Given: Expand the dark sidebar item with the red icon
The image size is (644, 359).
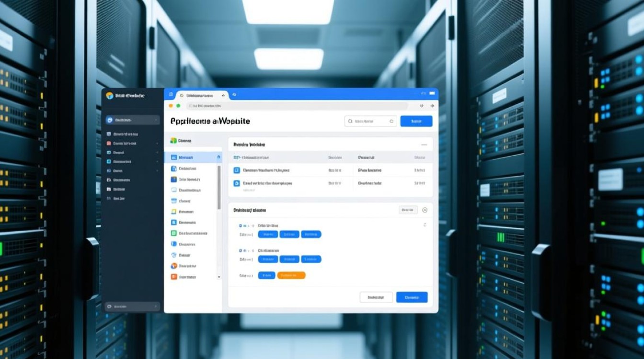Looking at the screenshot, I should 157,143.
